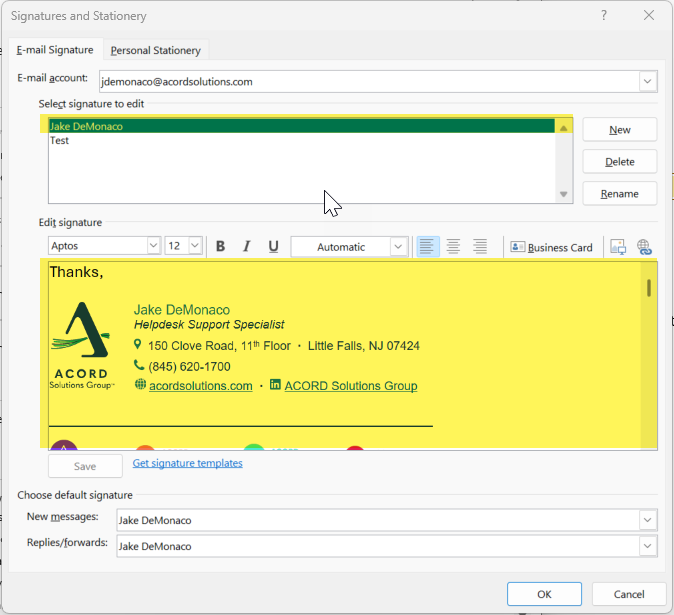This screenshot has height=615, width=674.
Task: Open the Get signature templates link
Action: (187, 463)
